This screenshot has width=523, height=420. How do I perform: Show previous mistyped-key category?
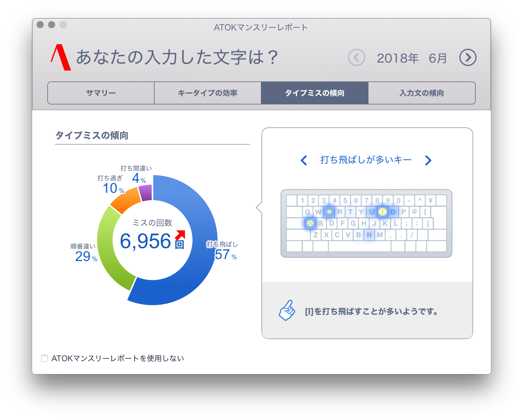(304, 160)
